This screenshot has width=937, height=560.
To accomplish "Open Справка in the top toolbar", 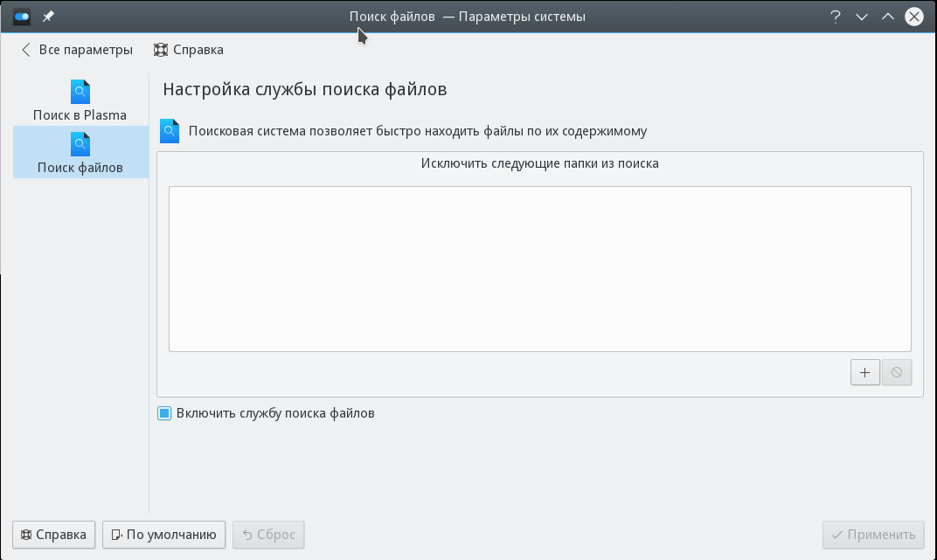I will pyautogui.click(x=188, y=50).
